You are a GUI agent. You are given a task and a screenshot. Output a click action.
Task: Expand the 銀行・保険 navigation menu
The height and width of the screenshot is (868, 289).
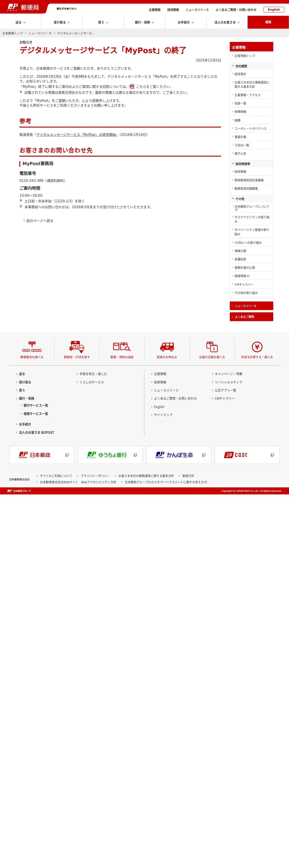pyautogui.click(x=145, y=22)
